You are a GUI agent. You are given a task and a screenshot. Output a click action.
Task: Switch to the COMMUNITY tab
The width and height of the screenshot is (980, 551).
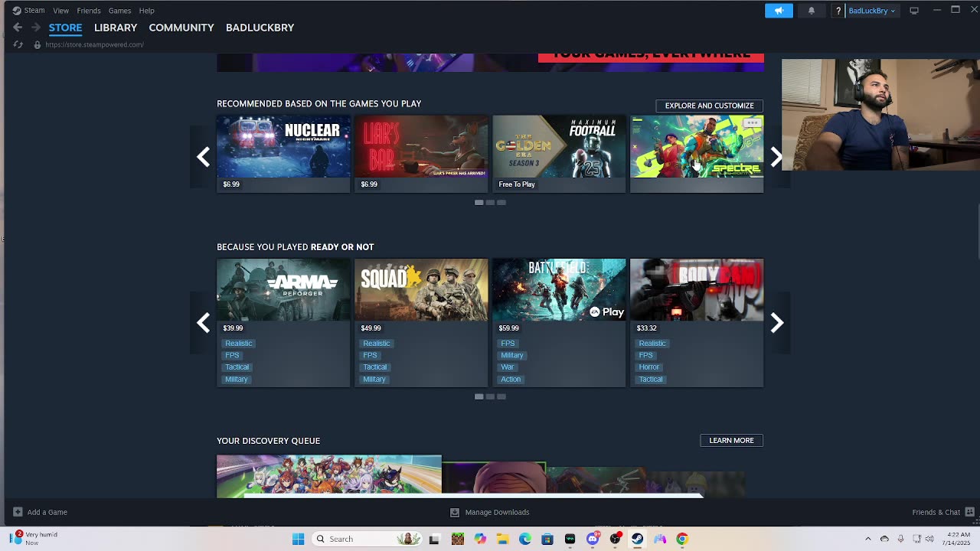pyautogui.click(x=181, y=28)
